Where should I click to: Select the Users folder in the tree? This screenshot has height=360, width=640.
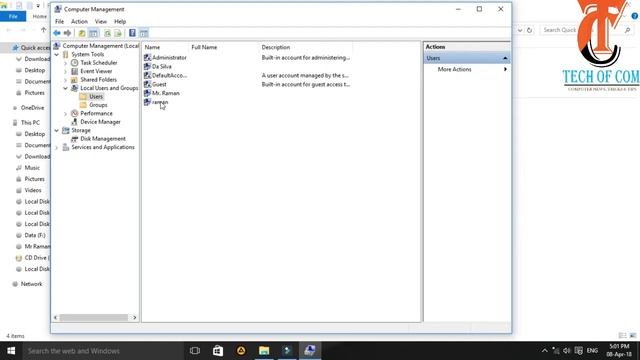tap(96, 97)
